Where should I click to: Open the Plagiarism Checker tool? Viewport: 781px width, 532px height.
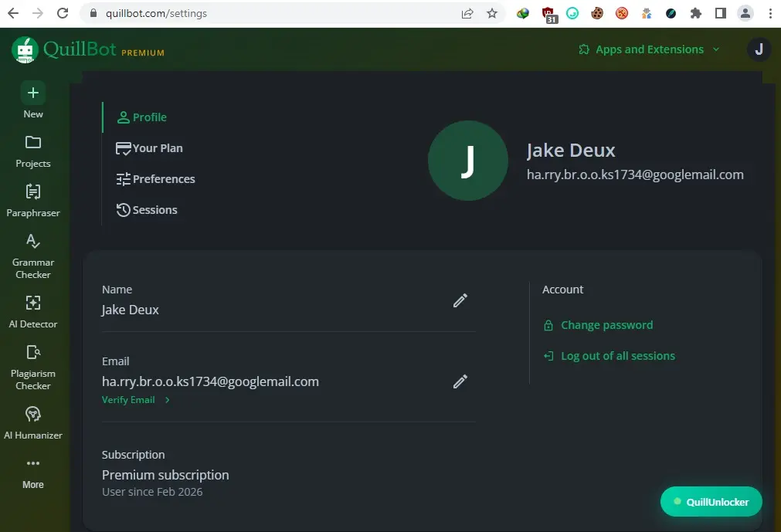33,368
